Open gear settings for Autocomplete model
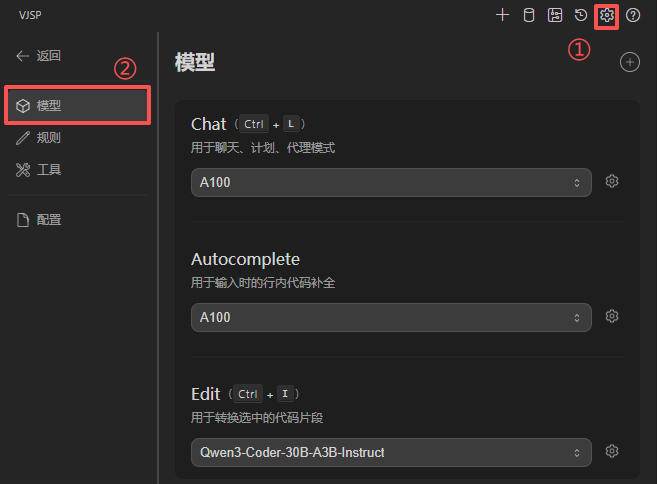Screen dimensions: 657x484 coord(612,317)
